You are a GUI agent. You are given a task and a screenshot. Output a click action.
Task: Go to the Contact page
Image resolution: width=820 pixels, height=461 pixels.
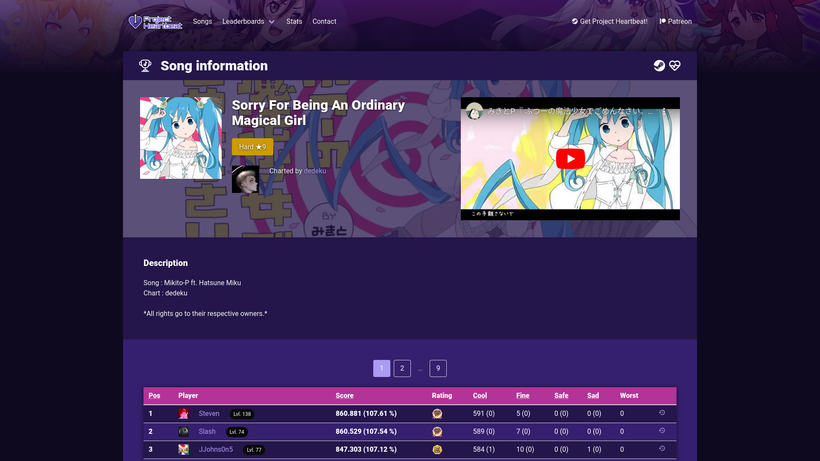click(x=324, y=21)
